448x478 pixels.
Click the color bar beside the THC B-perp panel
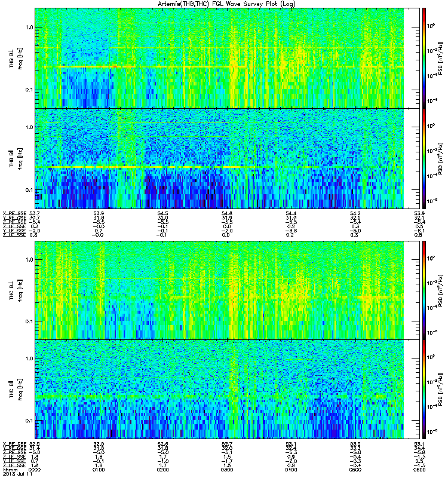pyautogui.click(x=424, y=290)
